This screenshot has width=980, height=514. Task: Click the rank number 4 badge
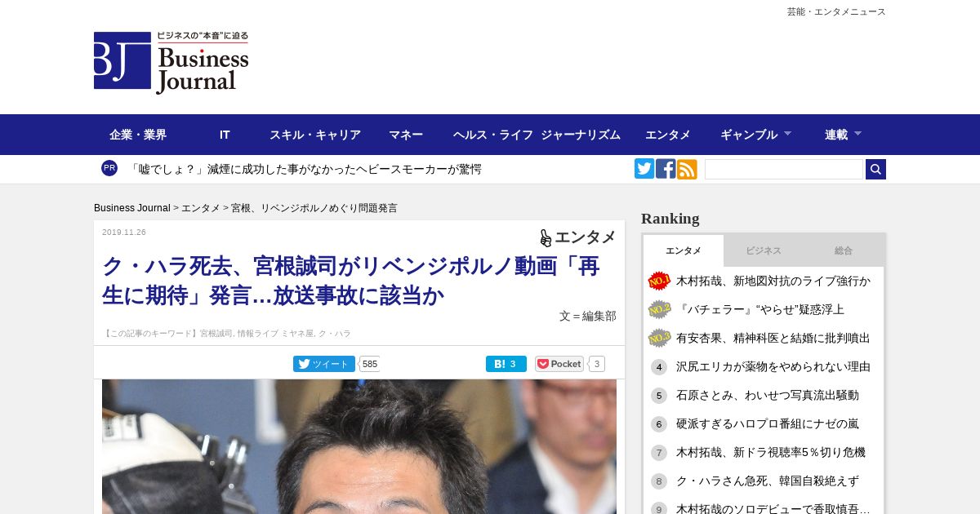coord(659,367)
